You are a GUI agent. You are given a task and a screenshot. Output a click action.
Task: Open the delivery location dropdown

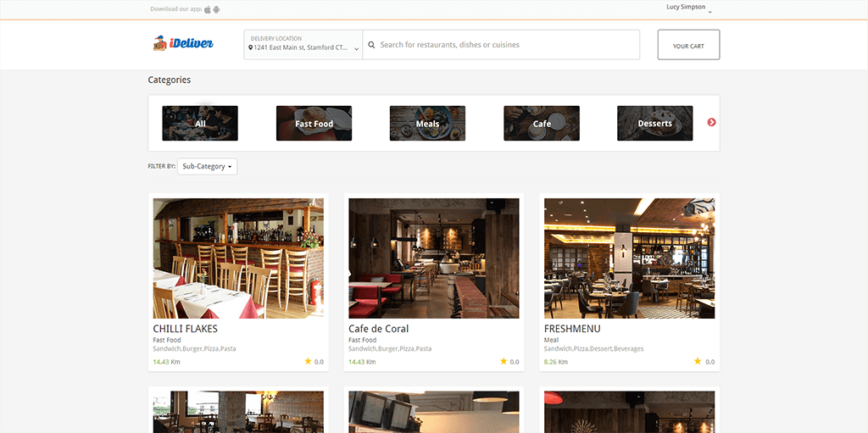[303, 44]
